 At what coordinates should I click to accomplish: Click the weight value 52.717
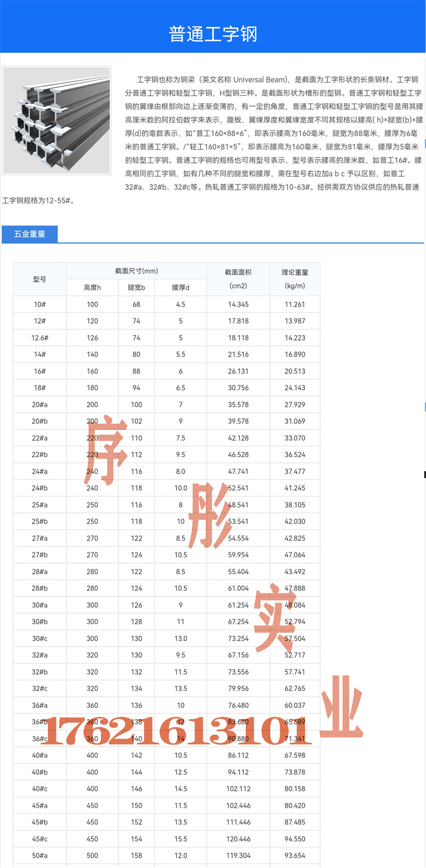point(295,655)
